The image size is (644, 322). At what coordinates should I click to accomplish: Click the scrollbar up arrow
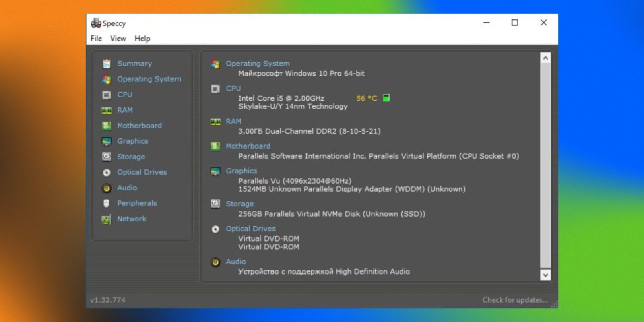point(545,58)
